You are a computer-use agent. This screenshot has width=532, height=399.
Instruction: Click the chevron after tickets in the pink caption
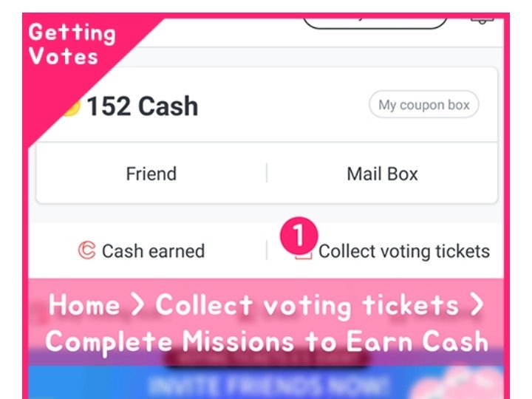[x=477, y=306]
